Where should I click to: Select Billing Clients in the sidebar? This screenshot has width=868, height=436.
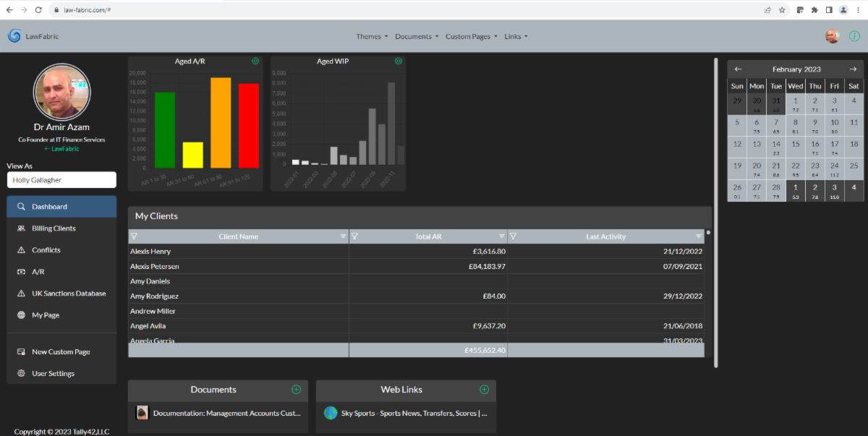54,228
